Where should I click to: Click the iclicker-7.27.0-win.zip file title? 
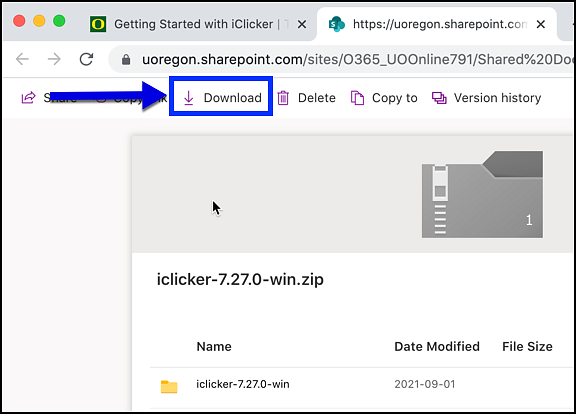point(240,280)
